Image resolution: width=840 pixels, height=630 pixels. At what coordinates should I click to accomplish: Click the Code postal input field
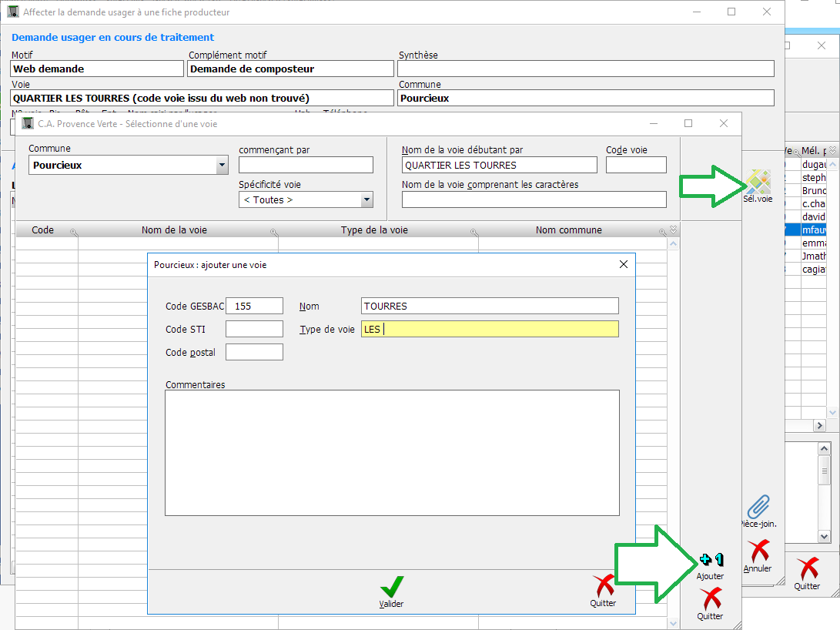(254, 352)
